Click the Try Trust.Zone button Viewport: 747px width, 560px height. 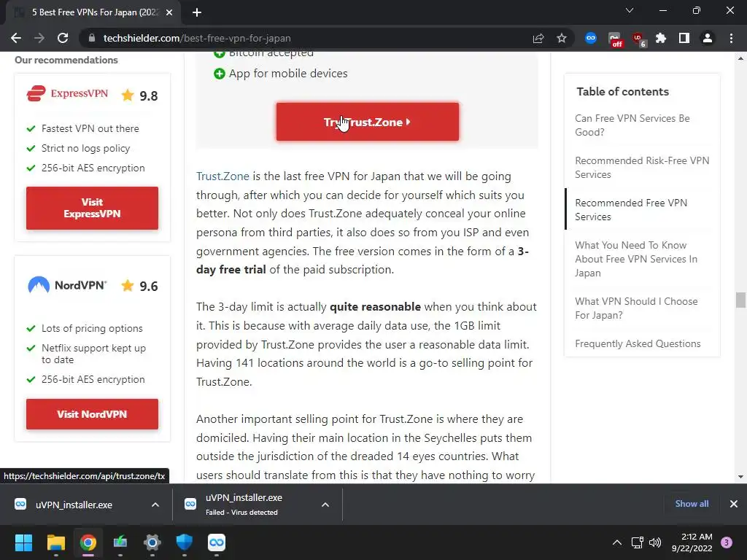[368, 122]
